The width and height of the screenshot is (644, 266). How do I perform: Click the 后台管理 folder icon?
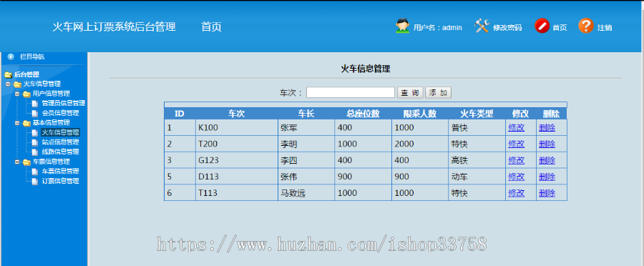click(x=8, y=74)
